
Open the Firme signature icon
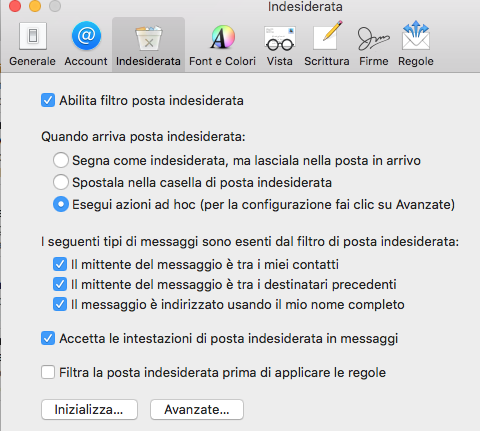point(373,38)
